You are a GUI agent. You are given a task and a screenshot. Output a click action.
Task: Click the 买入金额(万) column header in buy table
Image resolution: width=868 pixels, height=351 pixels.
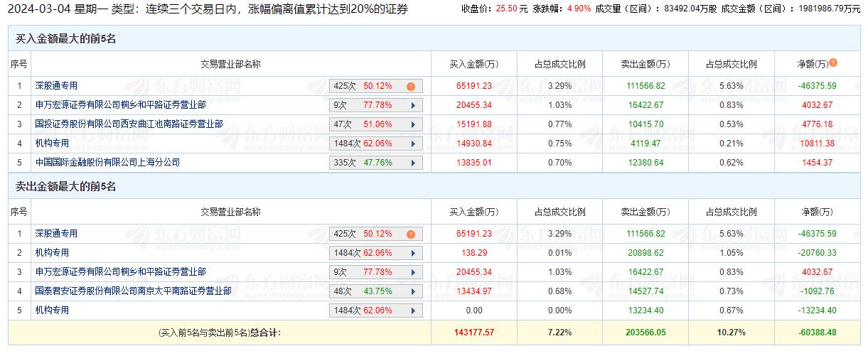[x=474, y=64]
